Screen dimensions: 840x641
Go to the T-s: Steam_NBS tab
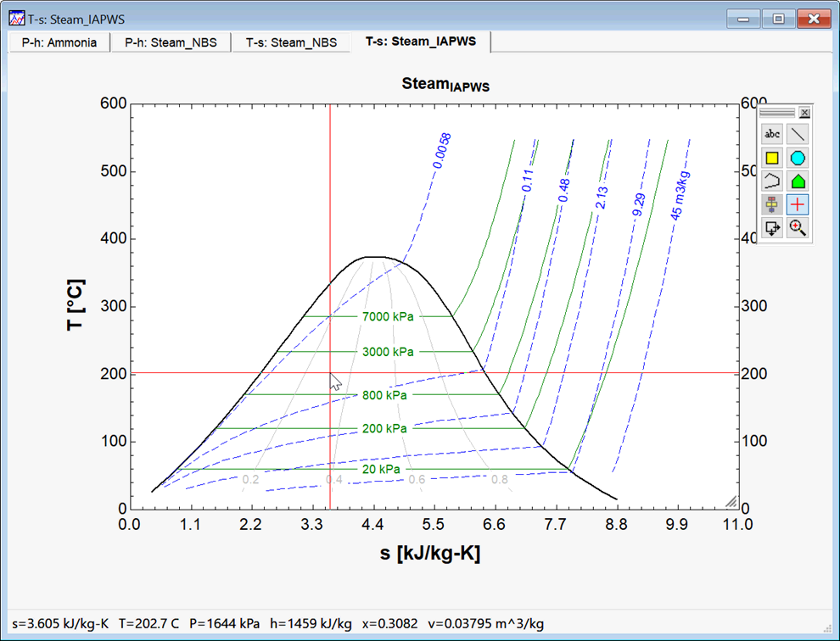coord(291,42)
